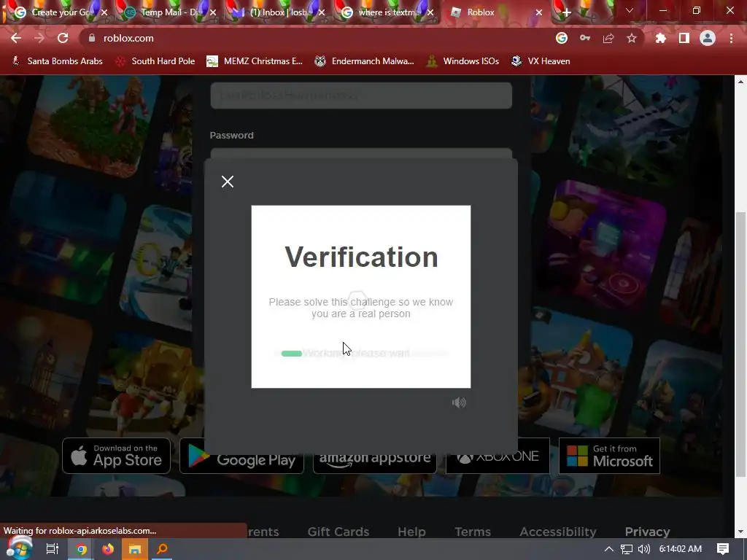Close the Roblox tab
The width and height of the screenshot is (747, 560).
pos(539,13)
